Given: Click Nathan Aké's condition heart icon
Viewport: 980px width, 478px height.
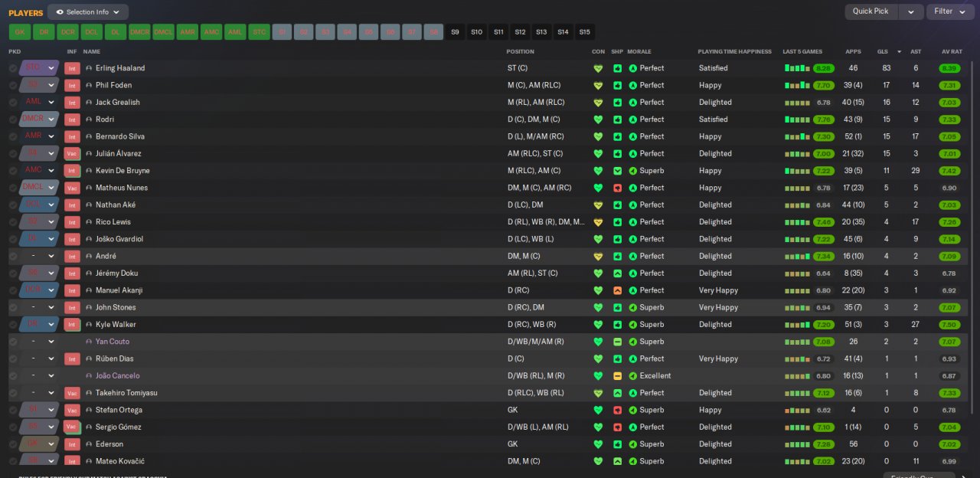Looking at the screenshot, I should [598, 205].
